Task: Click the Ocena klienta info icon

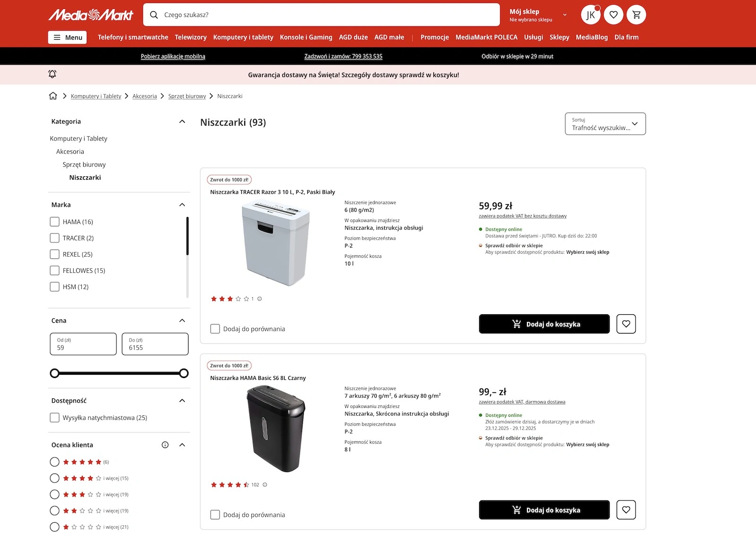Action: (x=165, y=445)
